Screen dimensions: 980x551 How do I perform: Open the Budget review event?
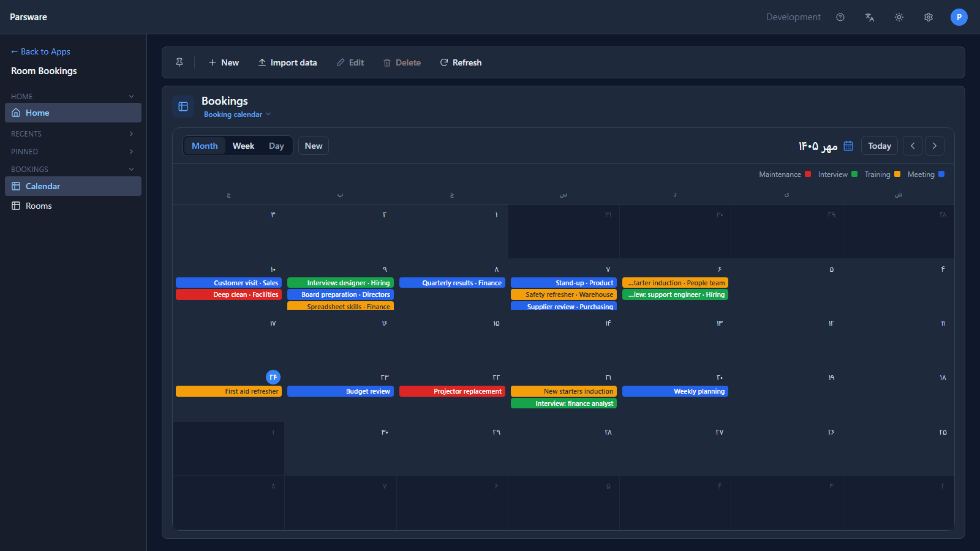click(x=341, y=391)
